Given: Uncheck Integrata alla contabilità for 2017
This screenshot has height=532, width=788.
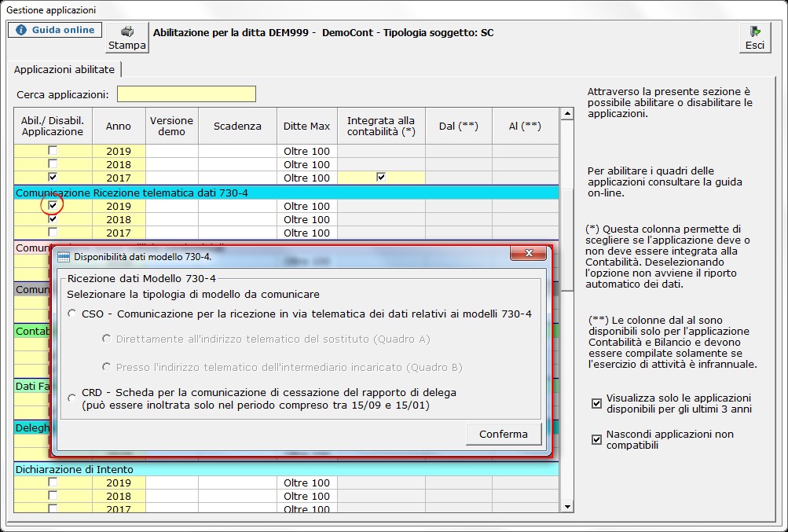Looking at the screenshot, I should click(x=381, y=178).
